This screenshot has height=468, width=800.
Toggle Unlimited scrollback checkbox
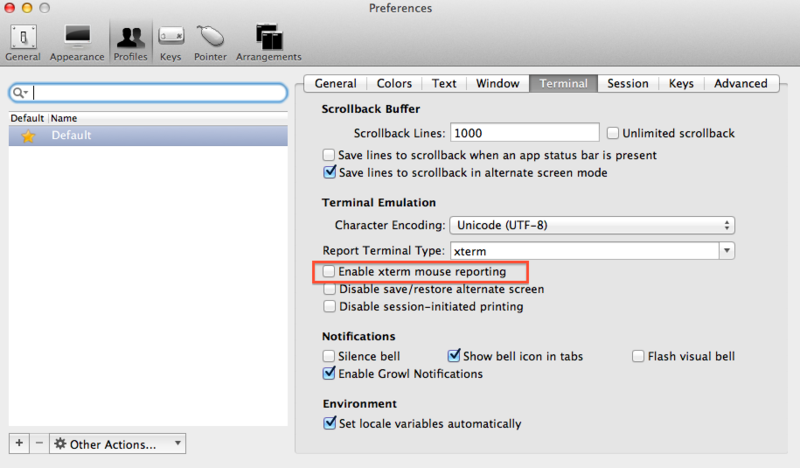[x=612, y=133]
